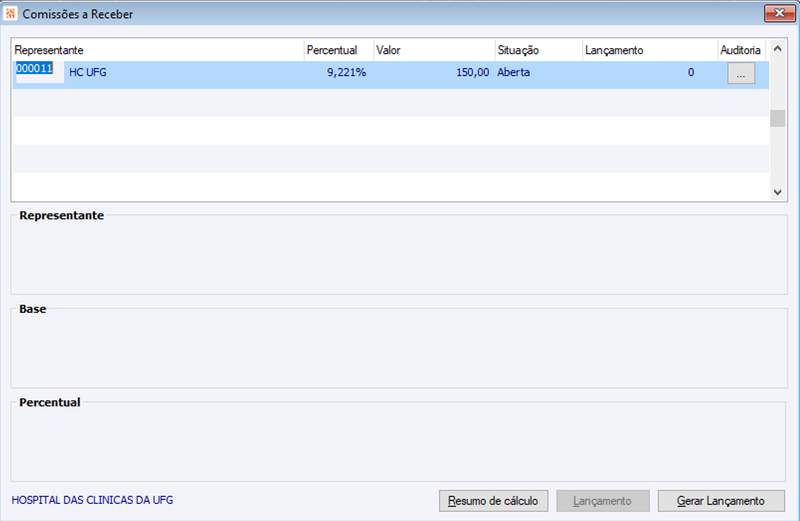The width and height of the screenshot is (800, 521).
Task: Close the Comissões a Receber window
Action: (x=779, y=13)
